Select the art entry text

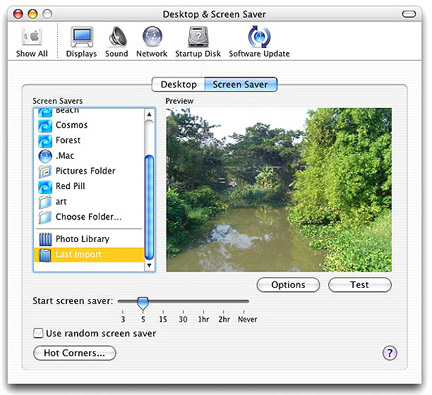[61, 202]
